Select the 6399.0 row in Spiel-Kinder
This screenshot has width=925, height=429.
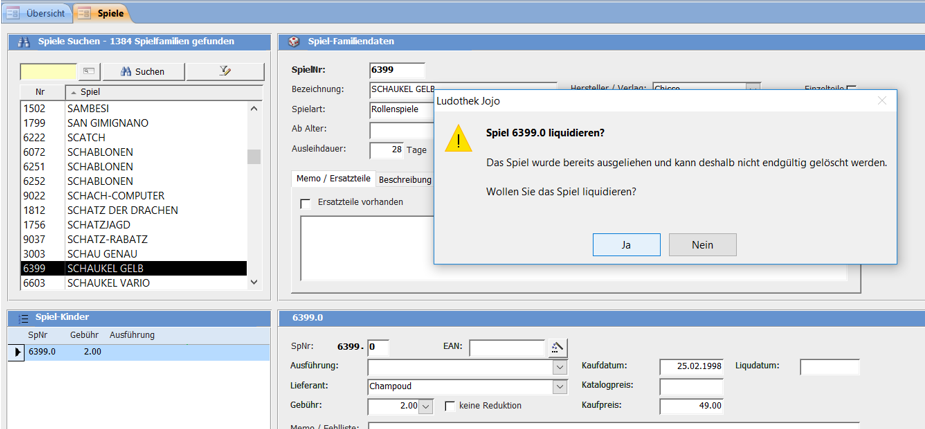tap(139, 352)
